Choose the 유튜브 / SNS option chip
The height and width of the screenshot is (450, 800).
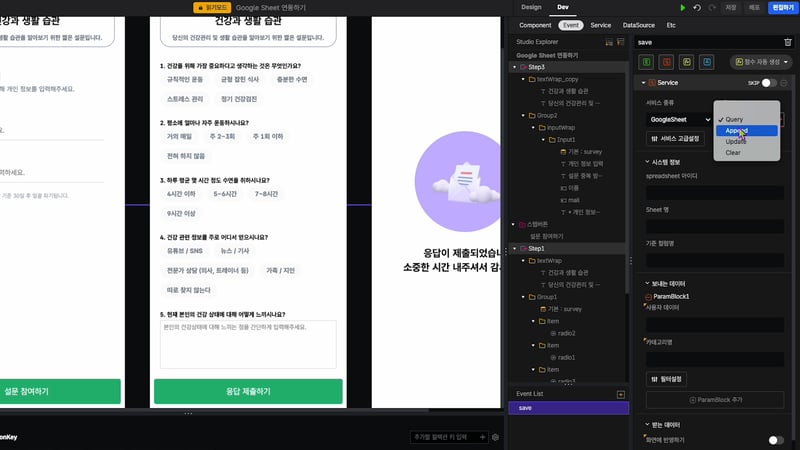click(x=185, y=251)
